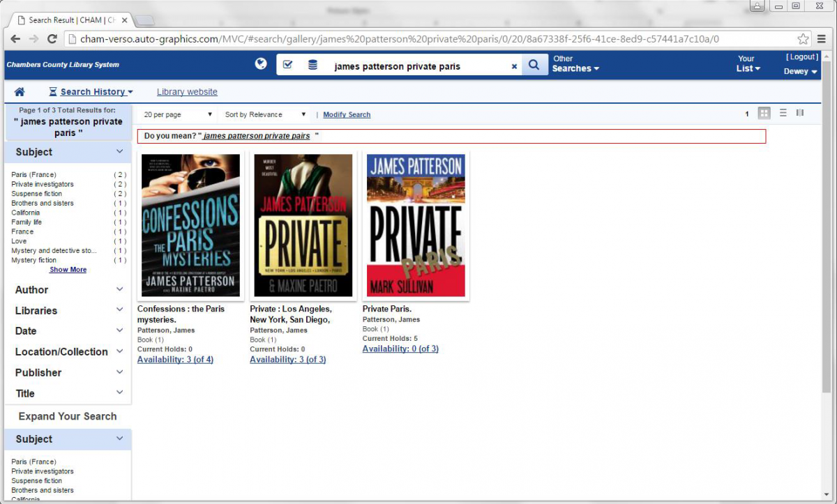Filter by California in the top Subject facet
837x504 pixels.
click(x=26, y=213)
